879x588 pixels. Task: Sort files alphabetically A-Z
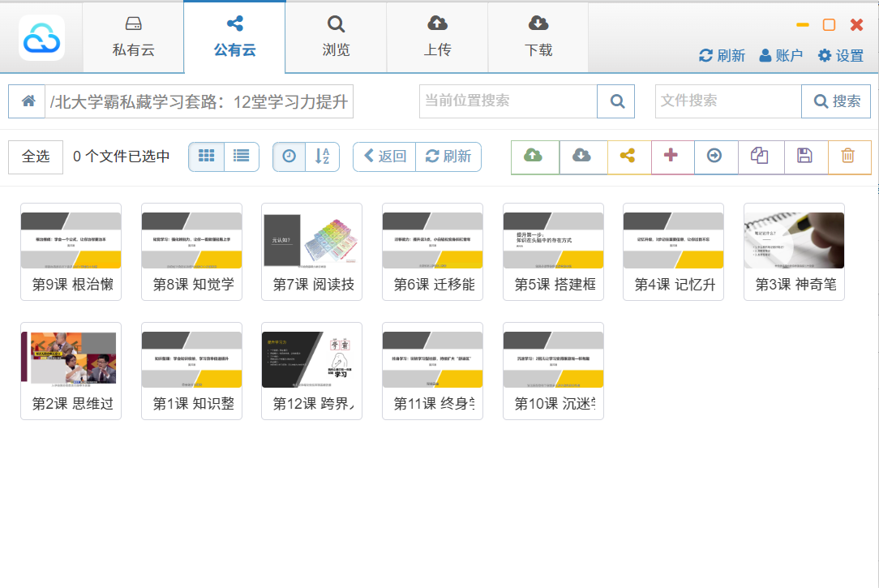pyautogui.click(x=322, y=157)
